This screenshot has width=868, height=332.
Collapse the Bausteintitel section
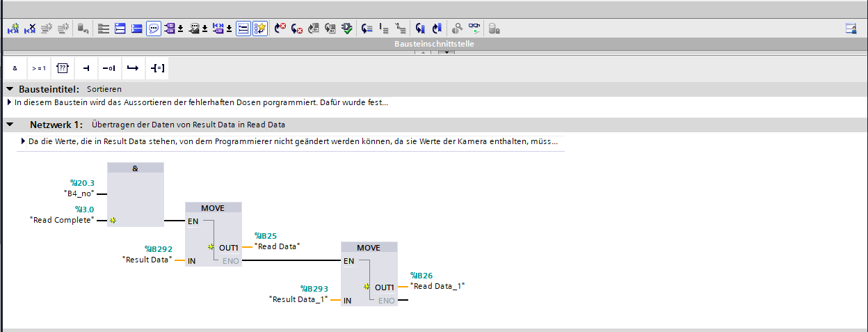(10, 89)
